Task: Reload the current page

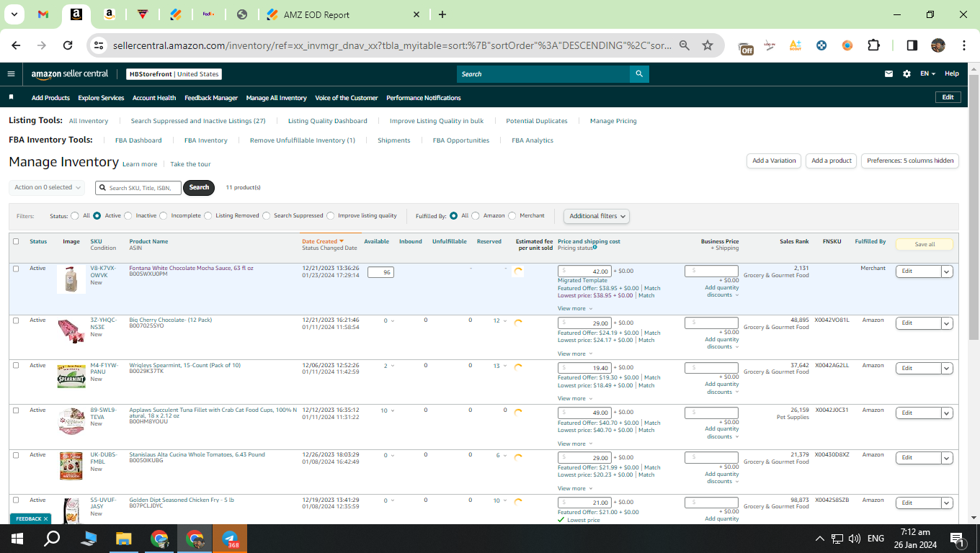Action: pos(67,45)
